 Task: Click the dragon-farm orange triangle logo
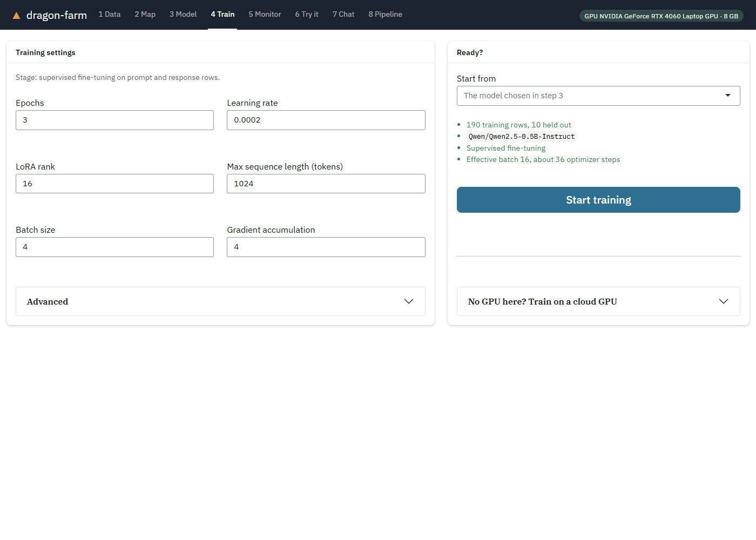[x=16, y=16]
